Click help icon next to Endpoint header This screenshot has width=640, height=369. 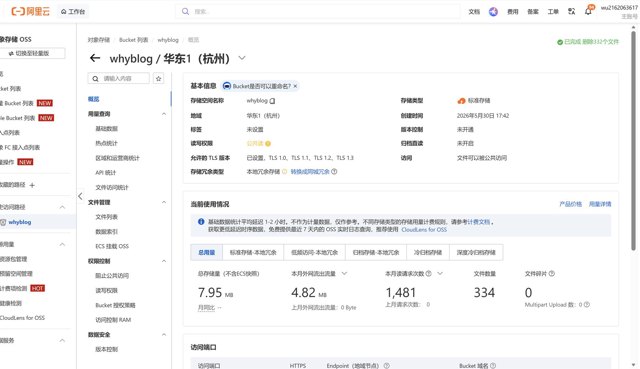[386, 366]
